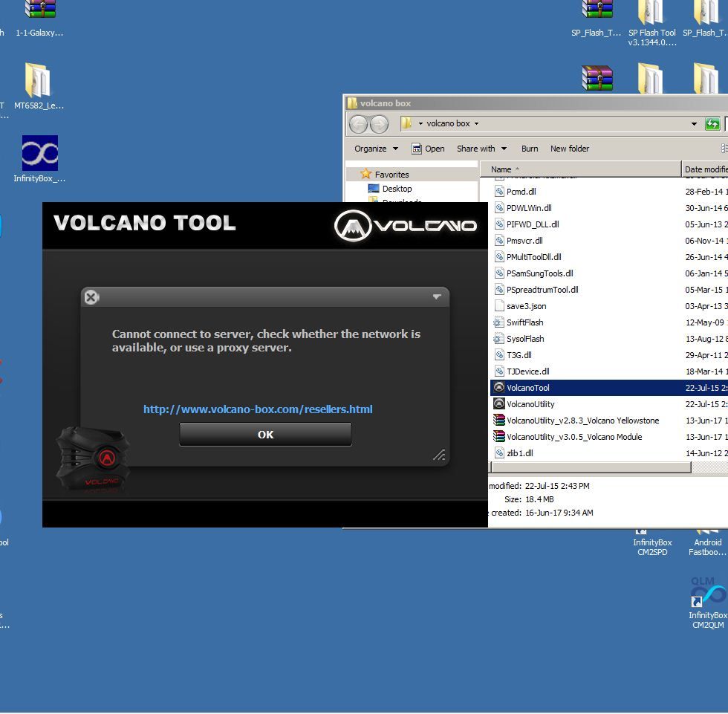Screen dimensions: 728x714
Task: Select the T3G.dll file name
Action: 519,355
